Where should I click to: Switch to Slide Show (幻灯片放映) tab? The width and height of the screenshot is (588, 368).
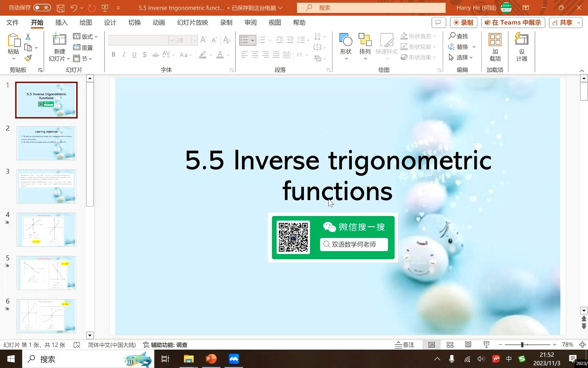pos(192,22)
